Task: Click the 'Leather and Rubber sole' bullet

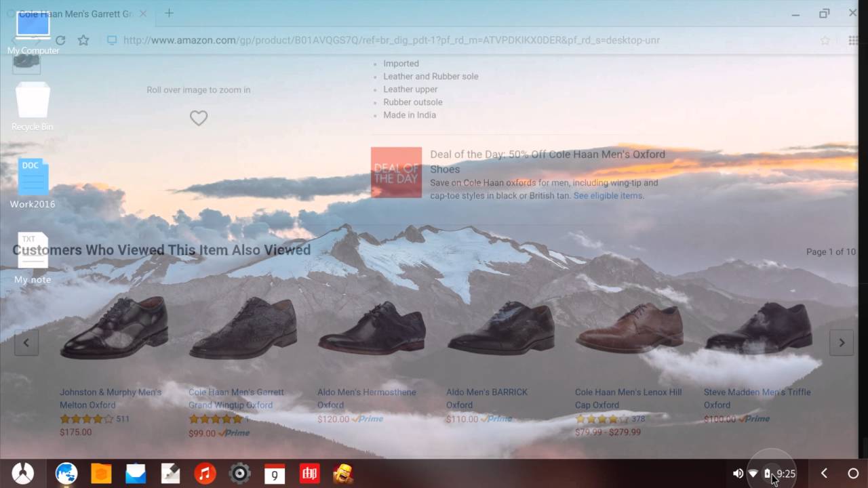Action: point(431,77)
